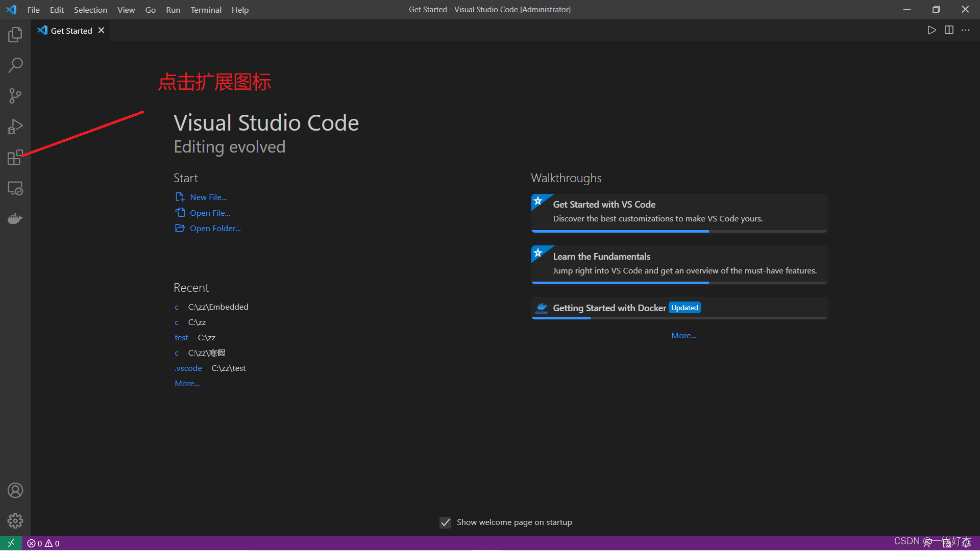
Task: Click the Get Started with VS Code progress bar
Action: click(x=679, y=231)
